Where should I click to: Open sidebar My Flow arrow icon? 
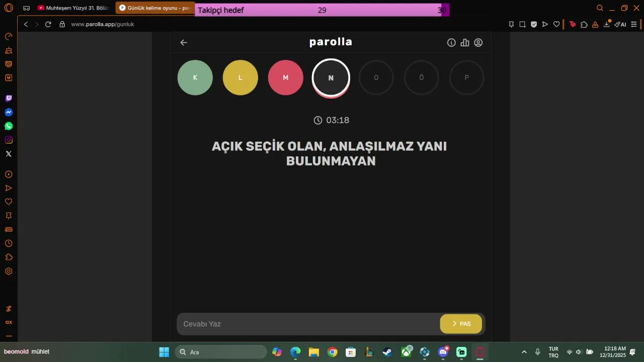coord(9,188)
